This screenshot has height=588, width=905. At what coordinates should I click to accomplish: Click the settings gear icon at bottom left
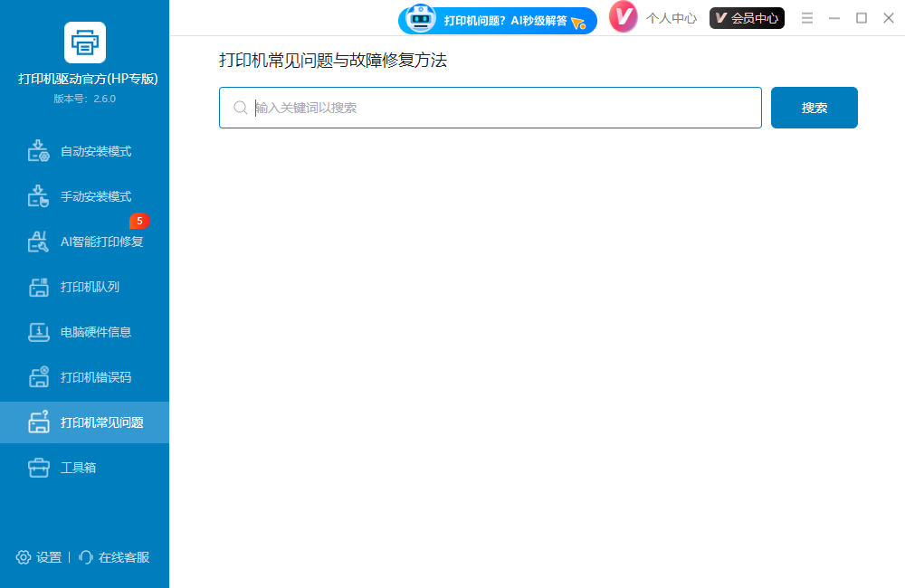(x=24, y=557)
